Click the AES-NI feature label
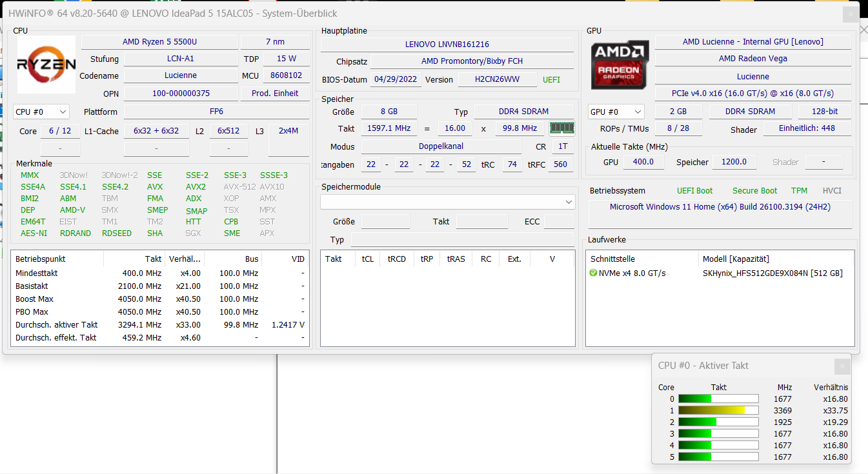 (x=34, y=233)
